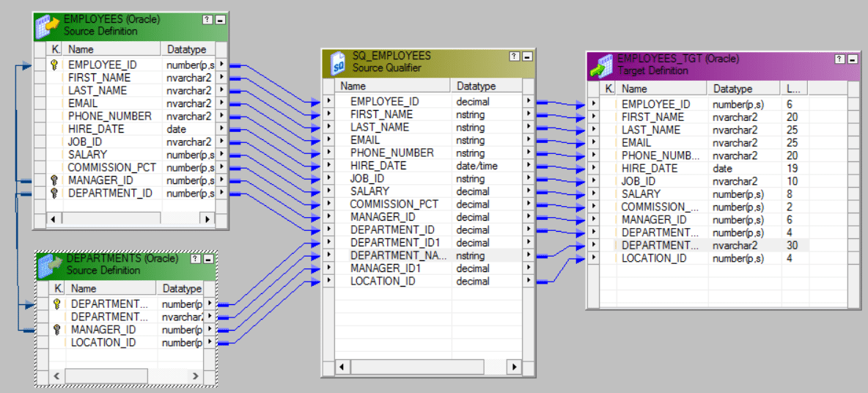
Task: Click length value 19 in EMPLOYEES_TGT
Action: pos(792,168)
